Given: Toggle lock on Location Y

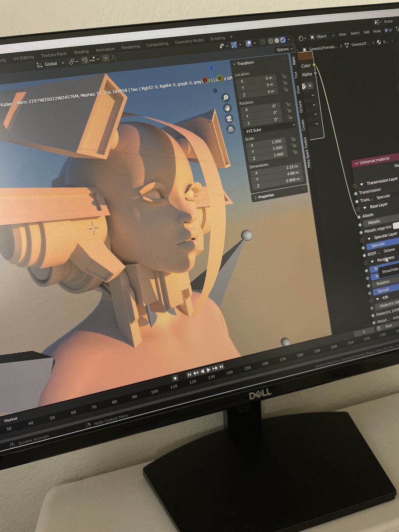Looking at the screenshot, I should coord(285,83).
